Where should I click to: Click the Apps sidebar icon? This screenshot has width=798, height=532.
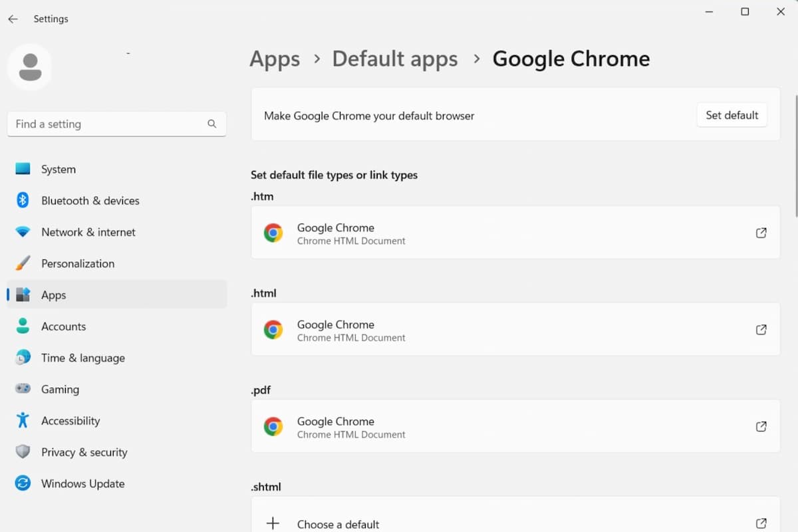pyautogui.click(x=23, y=295)
